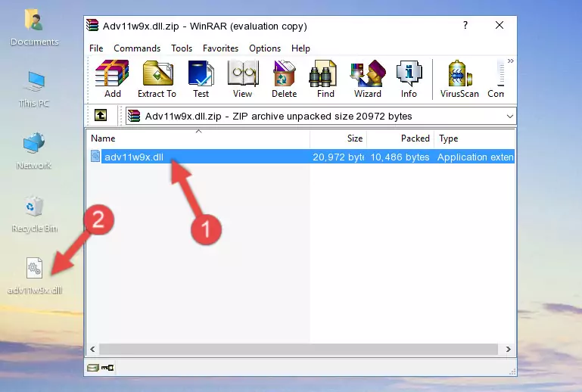Image resolution: width=582 pixels, height=392 pixels.
Task: Open the Find binoculars tool
Action: pos(325,79)
